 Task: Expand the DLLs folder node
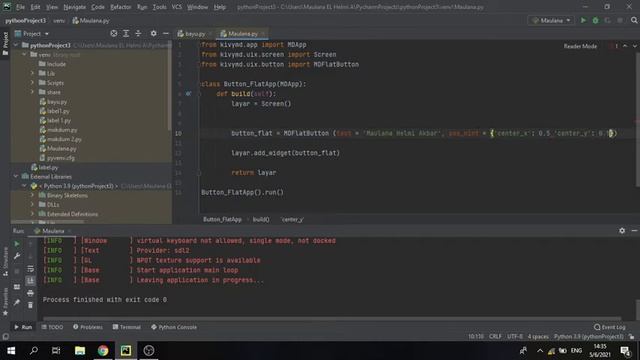point(32,204)
